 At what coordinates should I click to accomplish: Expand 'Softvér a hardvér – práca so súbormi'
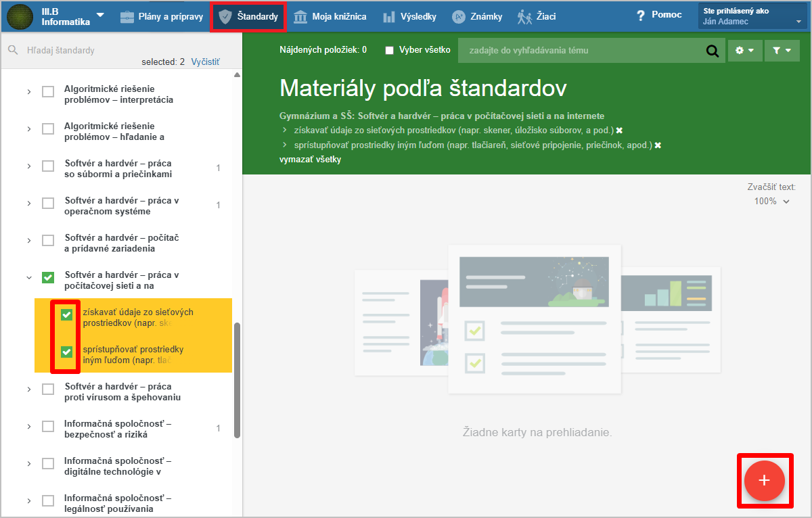(x=29, y=166)
